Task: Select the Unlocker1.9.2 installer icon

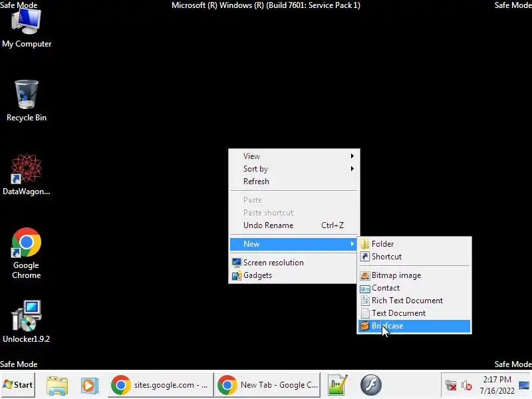Action: tap(27, 321)
